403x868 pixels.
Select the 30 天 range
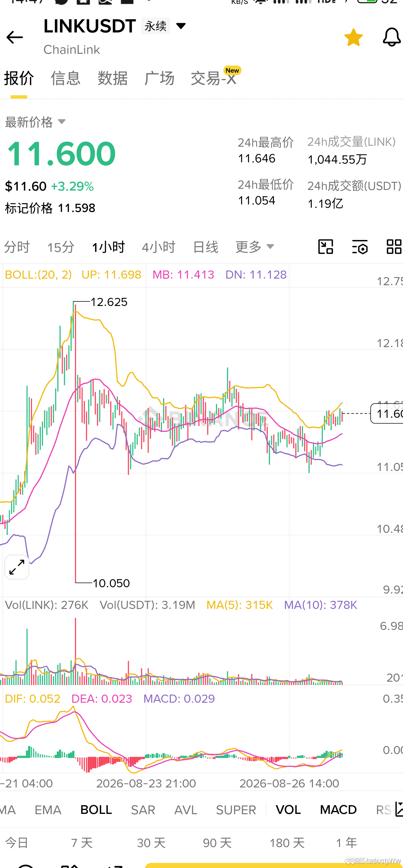[151, 843]
